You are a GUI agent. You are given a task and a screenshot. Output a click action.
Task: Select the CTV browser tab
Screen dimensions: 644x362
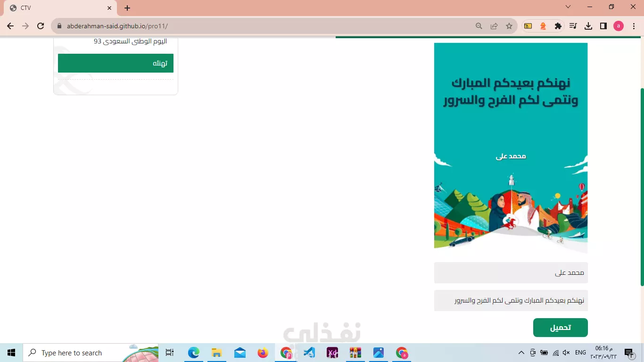pos(60,8)
